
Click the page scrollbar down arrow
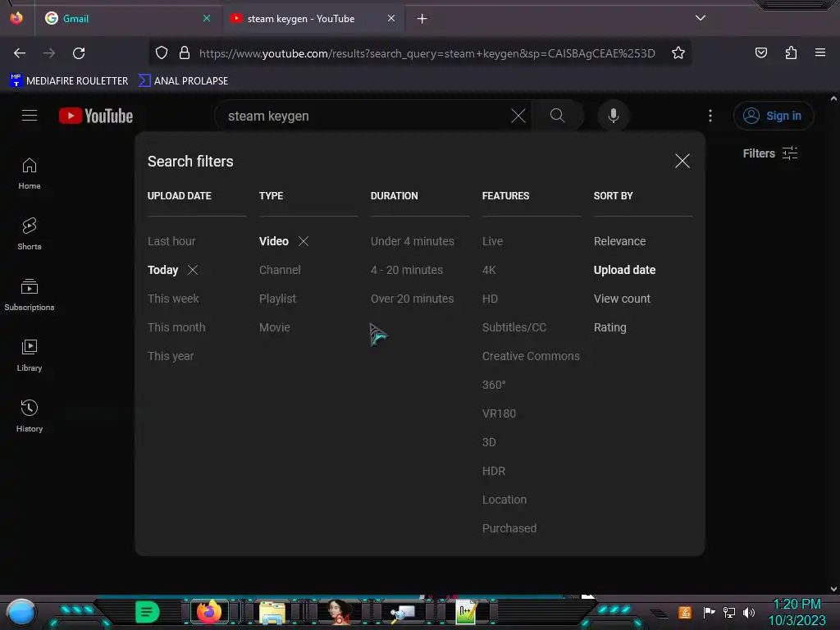pyautogui.click(x=833, y=589)
